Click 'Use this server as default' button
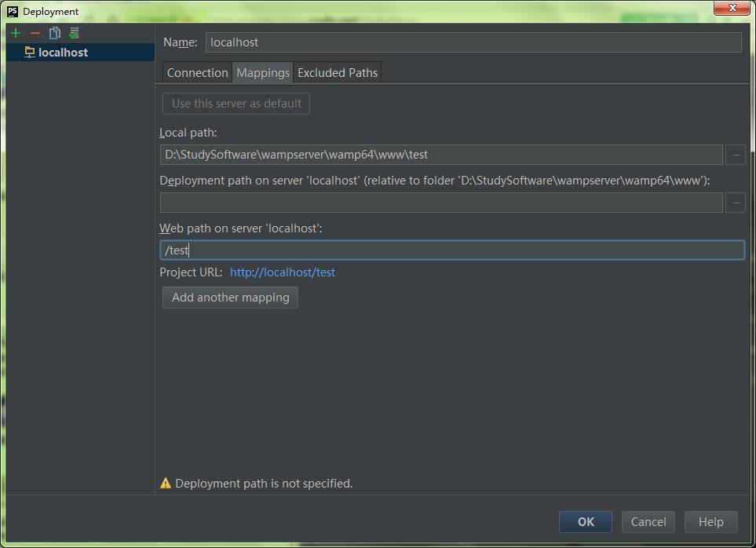The height and width of the screenshot is (548, 756). (x=236, y=103)
